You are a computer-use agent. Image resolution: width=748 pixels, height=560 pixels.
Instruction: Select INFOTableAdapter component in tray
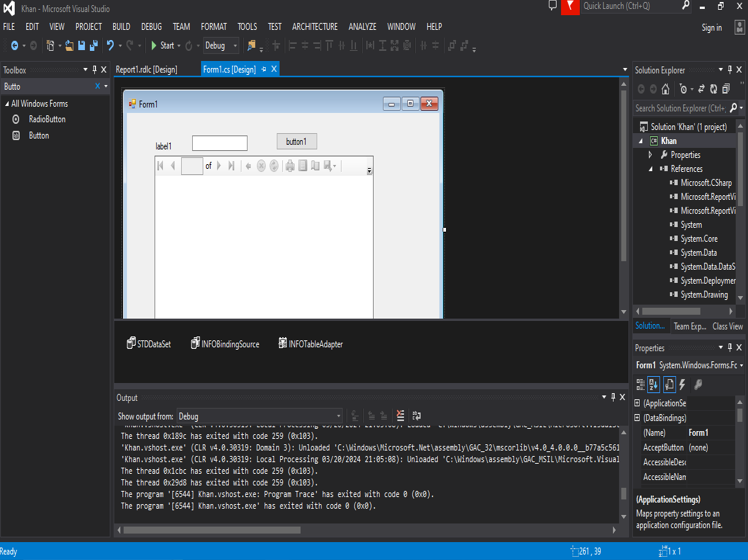[311, 343]
